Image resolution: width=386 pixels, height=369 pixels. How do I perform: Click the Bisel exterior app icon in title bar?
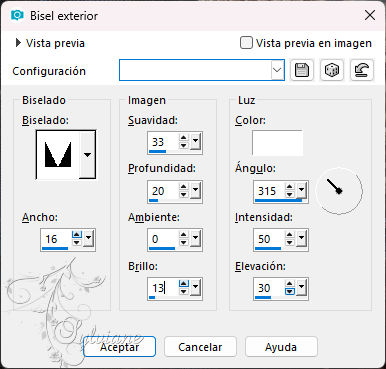click(x=17, y=15)
